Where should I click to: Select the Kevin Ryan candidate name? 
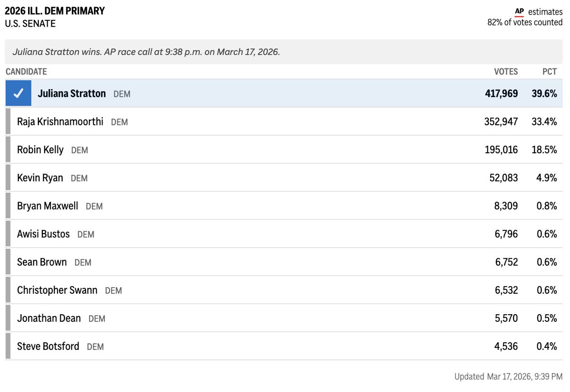[x=40, y=178]
